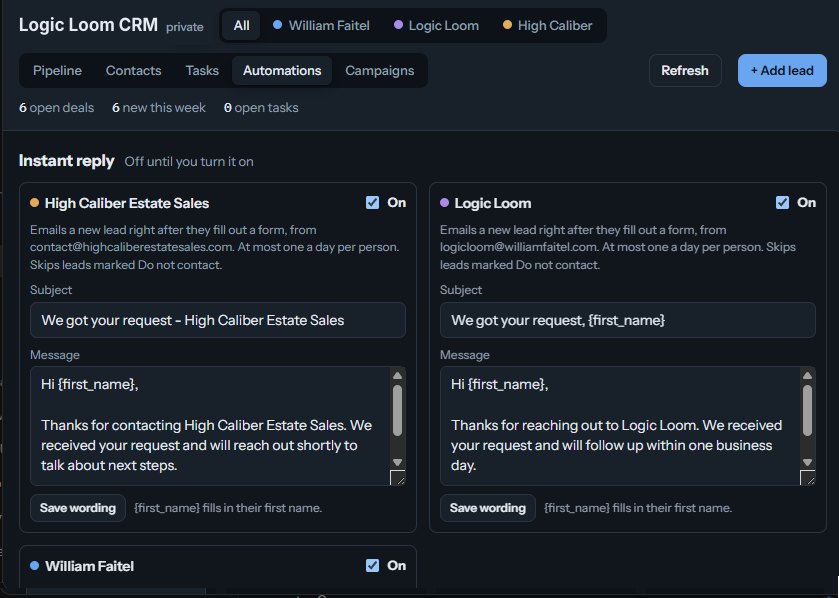Click the description mentioning logicloom@williamfaitel.com
839x598 pixels.
coord(618,247)
